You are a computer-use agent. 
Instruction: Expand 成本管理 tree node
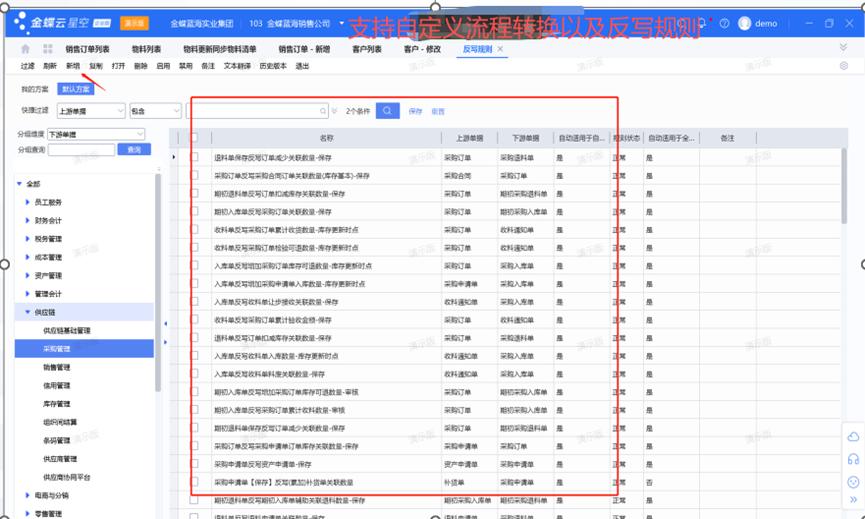[x=27, y=257]
